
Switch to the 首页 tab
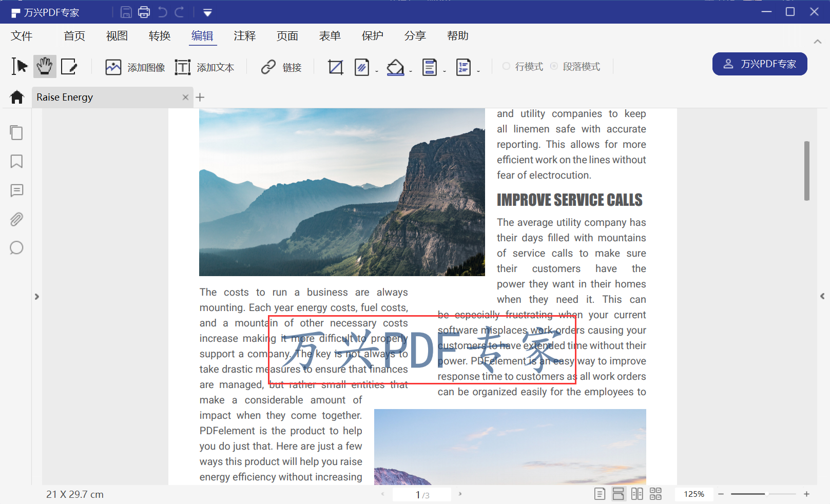point(74,36)
